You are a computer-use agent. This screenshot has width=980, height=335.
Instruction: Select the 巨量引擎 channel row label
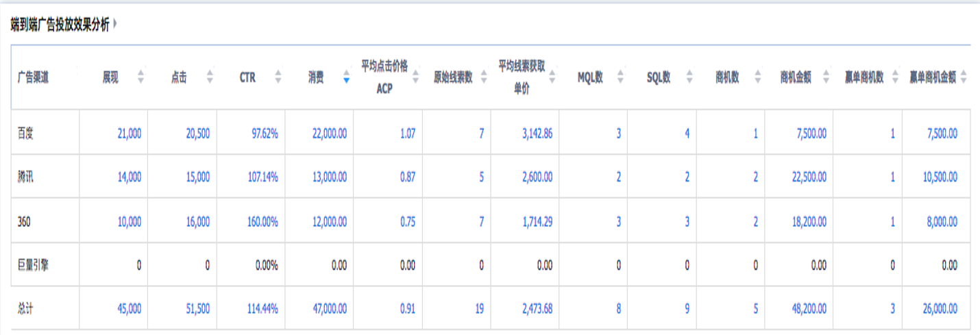33,265
